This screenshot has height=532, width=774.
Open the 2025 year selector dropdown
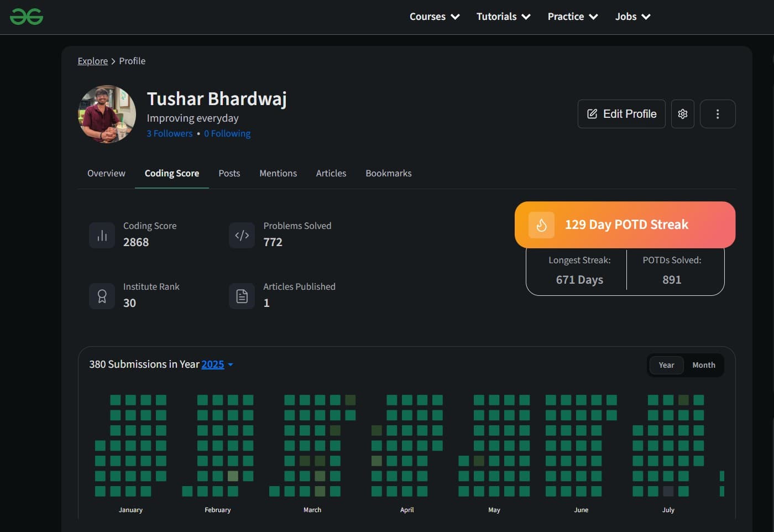tap(217, 364)
